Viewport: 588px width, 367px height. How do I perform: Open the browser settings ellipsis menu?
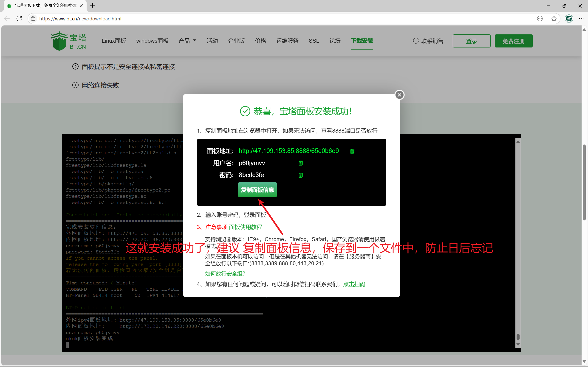(x=581, y=19)
